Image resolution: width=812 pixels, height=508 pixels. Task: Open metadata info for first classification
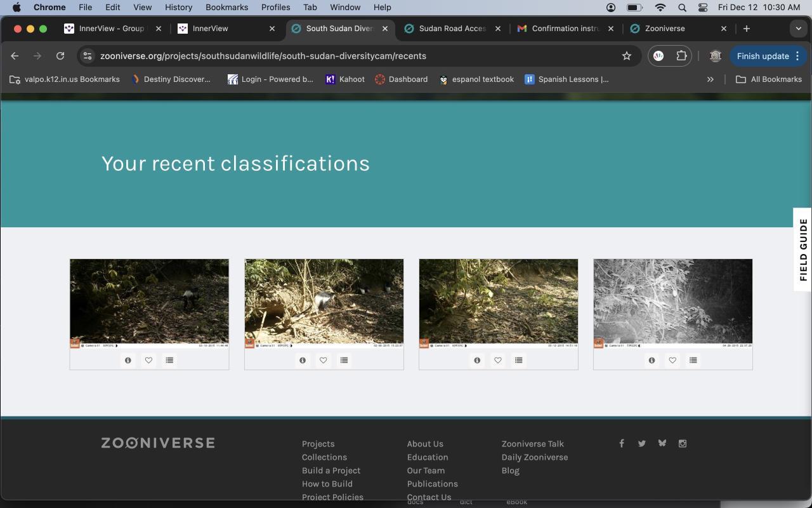pyautogui.click(x=128, y=360)
